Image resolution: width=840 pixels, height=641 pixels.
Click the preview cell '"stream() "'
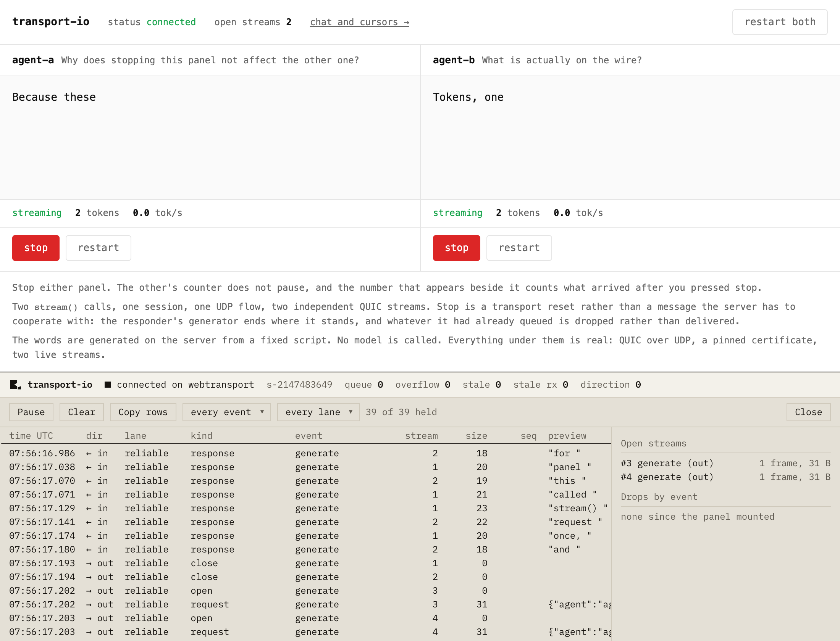click(x=578, y=508)
